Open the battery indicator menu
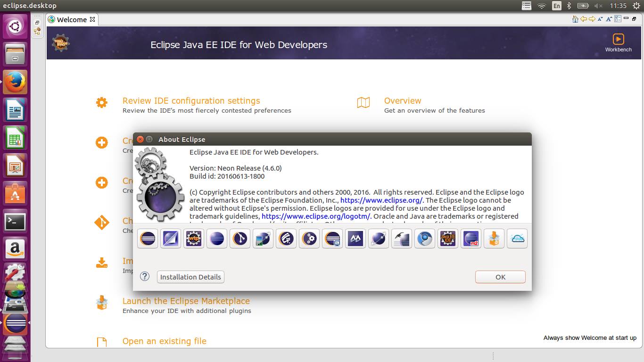The height and width of the screenshot is (362, 644). coord(583,6)
